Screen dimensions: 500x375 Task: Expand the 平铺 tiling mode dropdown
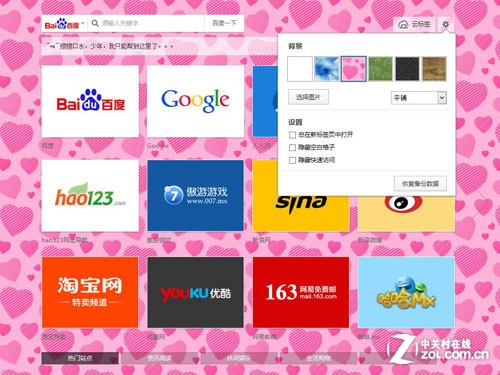[x=419, y=98]
